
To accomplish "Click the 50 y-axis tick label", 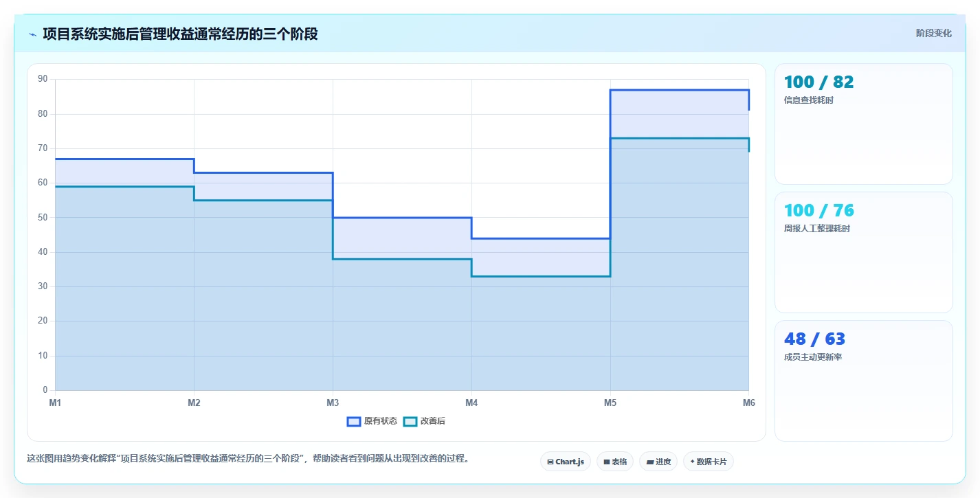I will [43, 218].
